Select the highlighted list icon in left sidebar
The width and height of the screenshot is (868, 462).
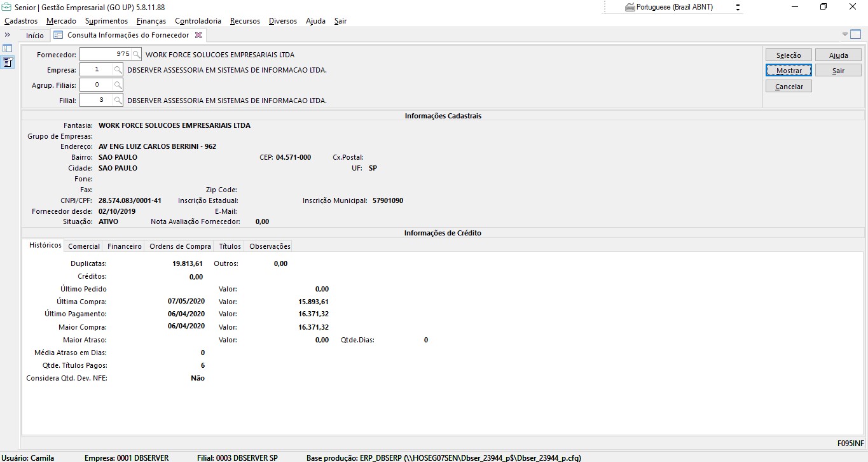tap(8, 62)
